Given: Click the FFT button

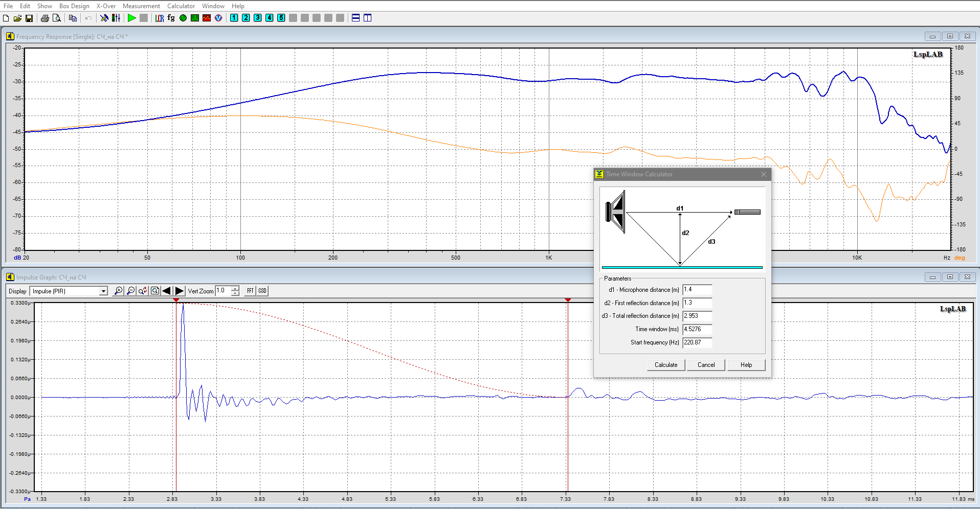Looking at the screenshot, I should click(250, 291).
